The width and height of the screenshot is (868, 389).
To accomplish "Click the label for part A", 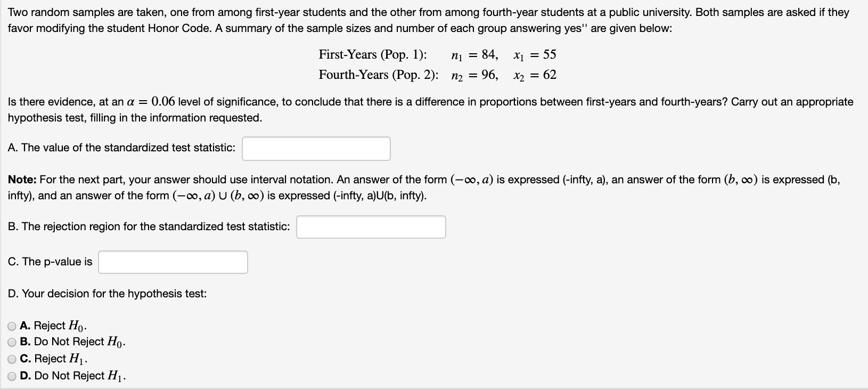I will 121,148.
